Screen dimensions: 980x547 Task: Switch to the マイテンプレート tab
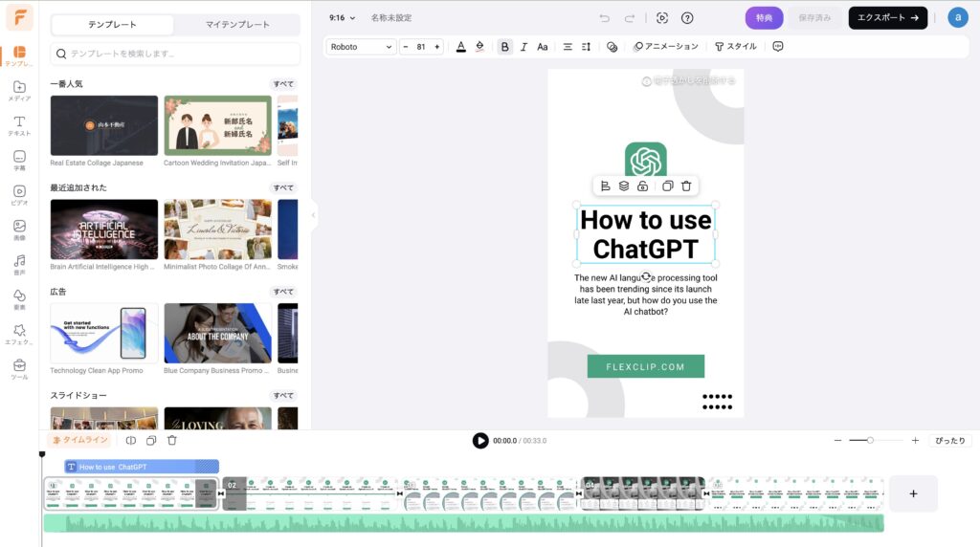tap(236, 25)
